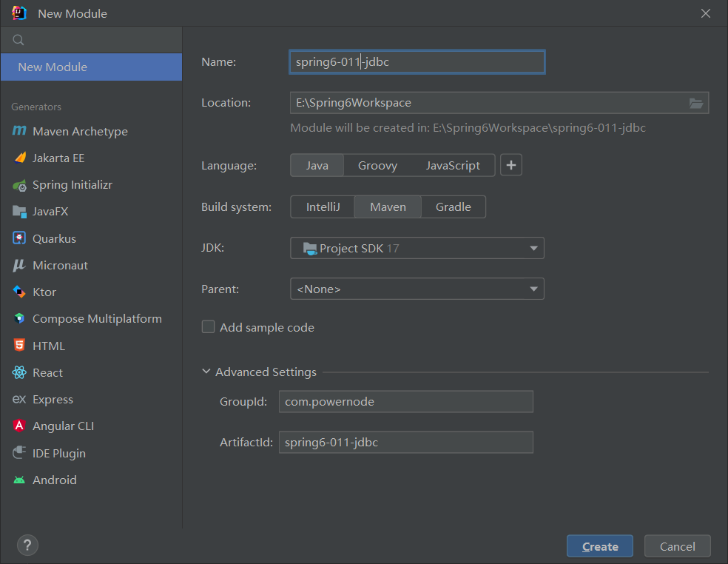Viewport: 728px width, 564px height.
Task: Click the Spring Initializr leaf icon
Action: click(19, 185)
